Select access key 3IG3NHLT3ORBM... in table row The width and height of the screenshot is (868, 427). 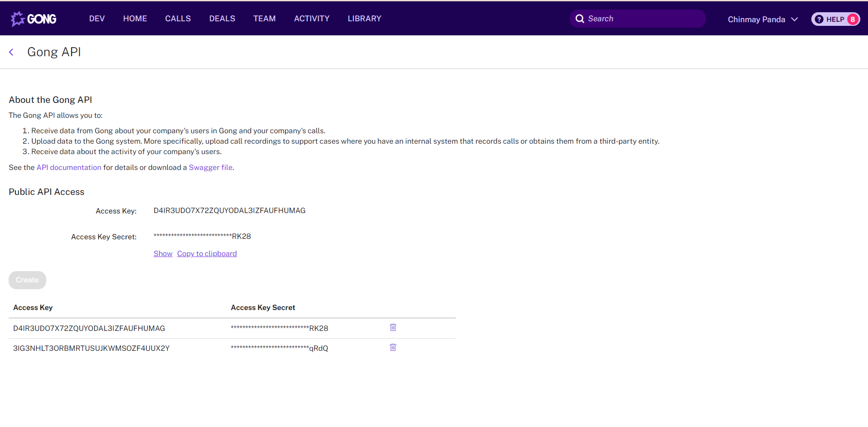(x=91, y=348)
